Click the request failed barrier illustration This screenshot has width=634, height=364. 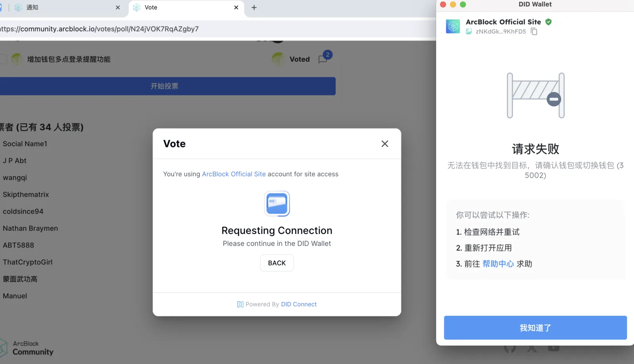point(535,95)
